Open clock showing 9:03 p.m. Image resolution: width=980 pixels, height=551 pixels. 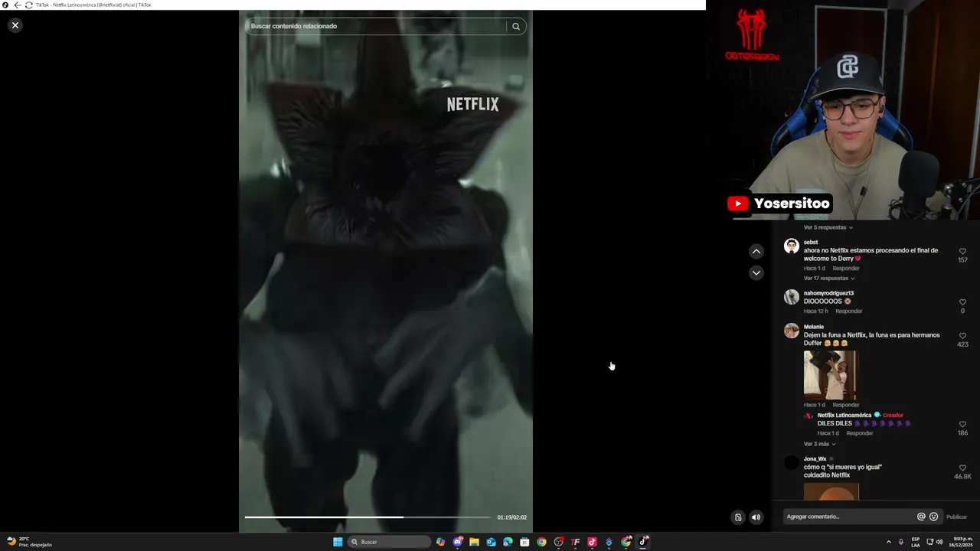coord(962,542)
